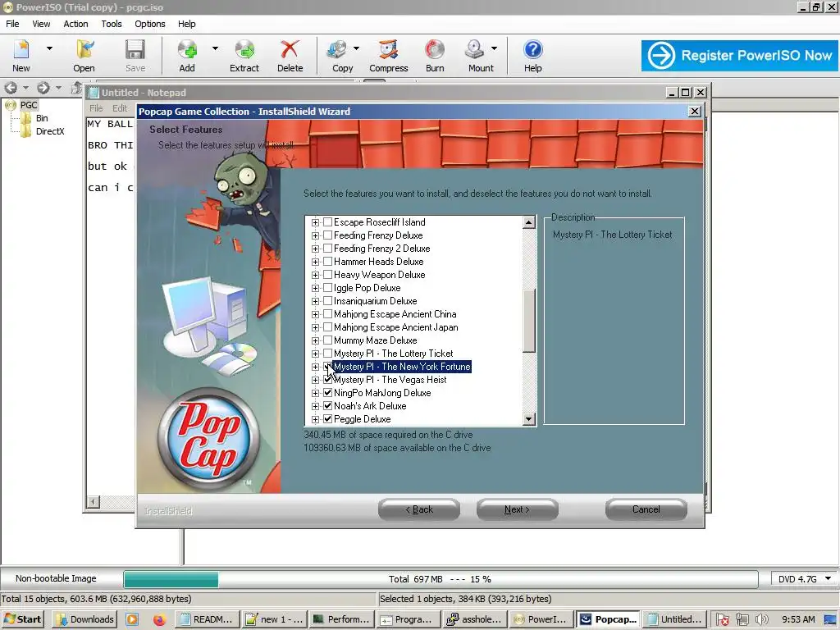Click the New image toolbar icon

click(21, 55)
